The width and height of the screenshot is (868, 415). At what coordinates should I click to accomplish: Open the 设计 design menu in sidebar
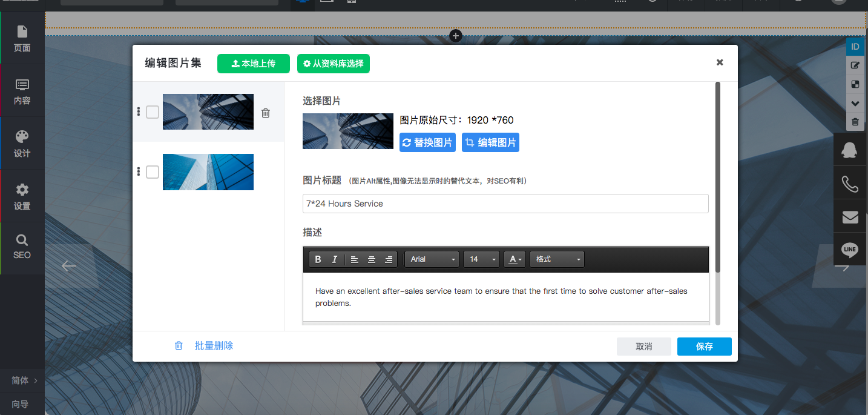point(22,143)
